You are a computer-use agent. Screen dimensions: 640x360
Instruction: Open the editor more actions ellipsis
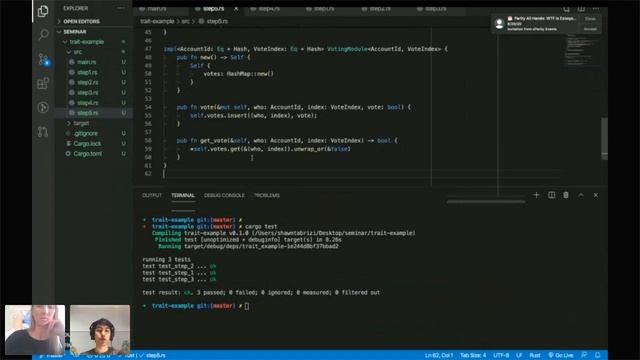(x=596, y=9)
